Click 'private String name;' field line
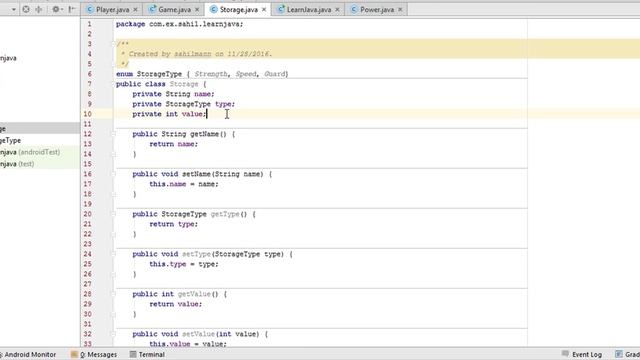 [173, 94]
